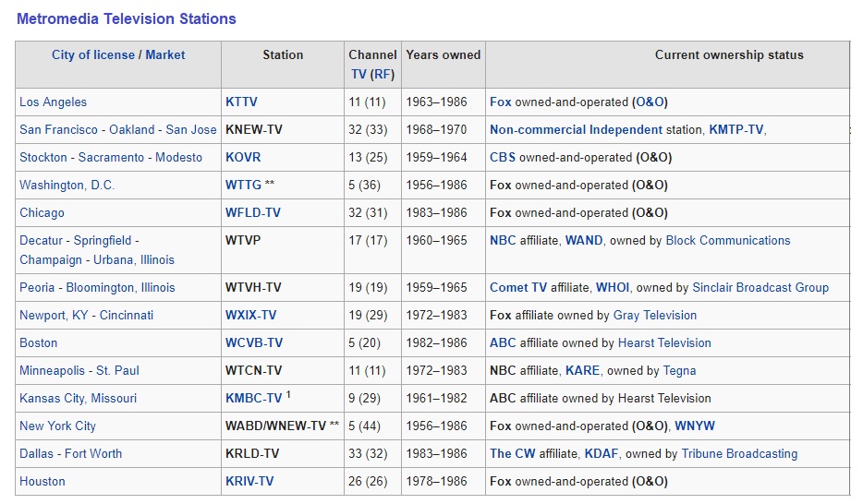Open the WAND link
Viewport: 863px width, 504px height.
(584, 241)
